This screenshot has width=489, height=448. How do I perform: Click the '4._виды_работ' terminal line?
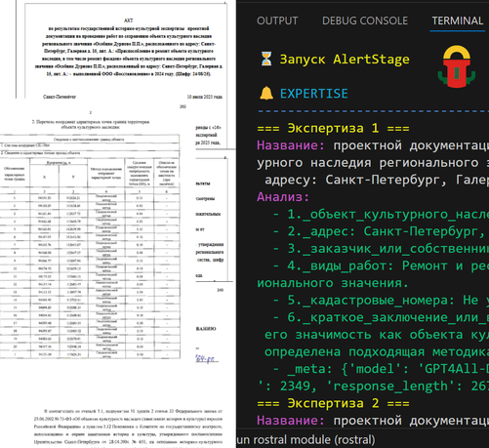point(381,265)
